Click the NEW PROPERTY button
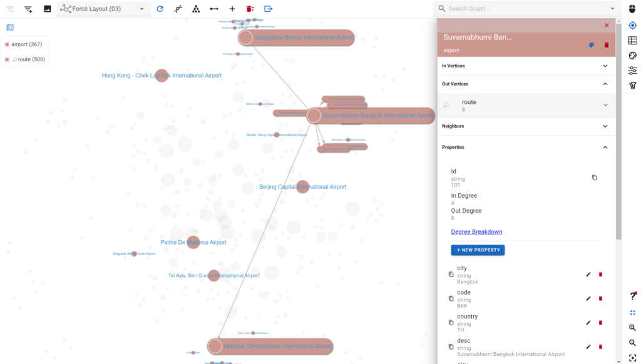The height and width of the screenshot is (364, 641). [x=478, y=250]
